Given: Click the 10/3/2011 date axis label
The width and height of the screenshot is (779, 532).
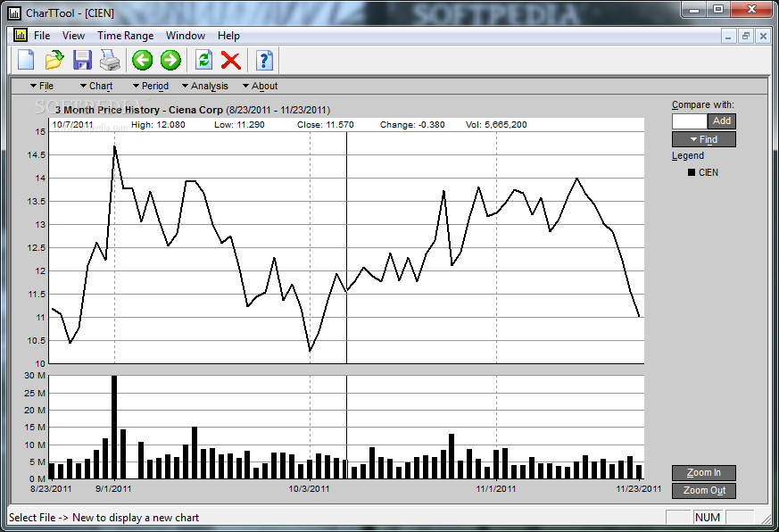Looking at the screenshot, I should [309, 489].
